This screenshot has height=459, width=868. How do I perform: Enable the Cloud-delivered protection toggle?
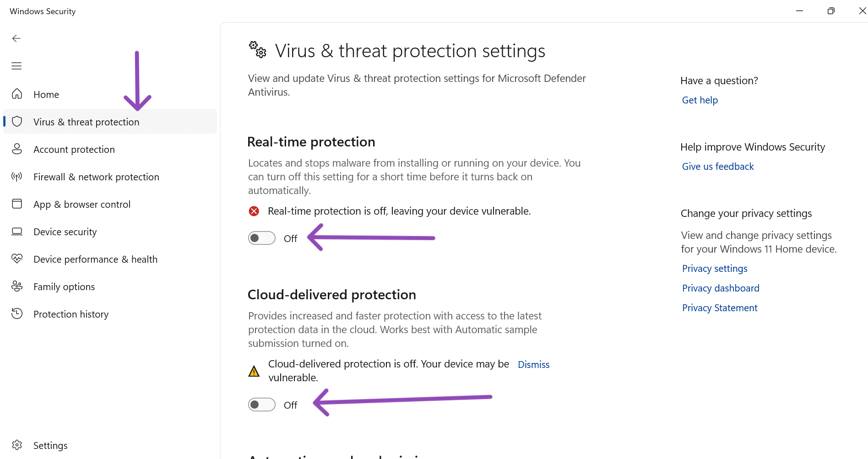click(262, 405)
